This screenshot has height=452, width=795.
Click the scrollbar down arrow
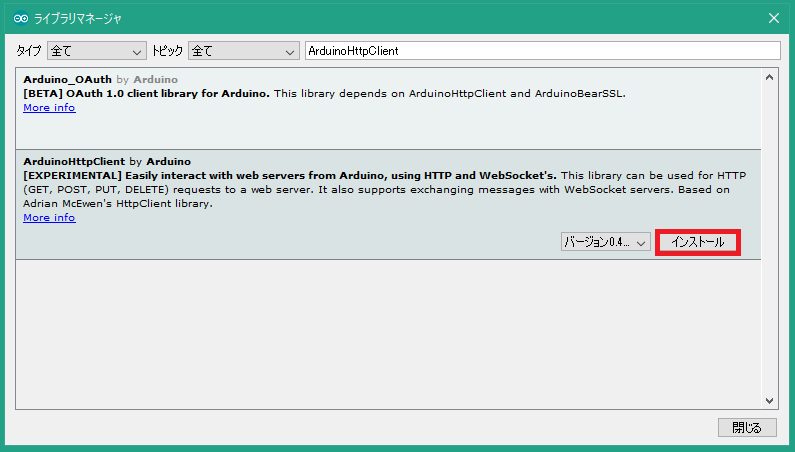coord(769,401)
